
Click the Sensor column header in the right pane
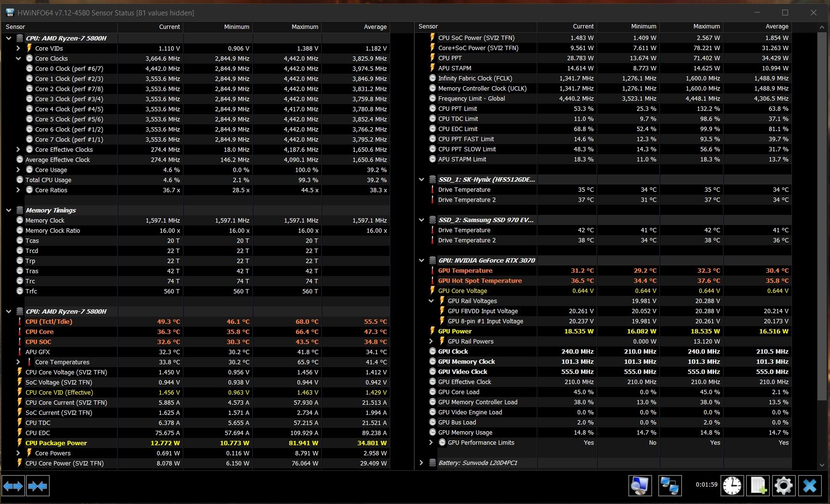(476, 27)
